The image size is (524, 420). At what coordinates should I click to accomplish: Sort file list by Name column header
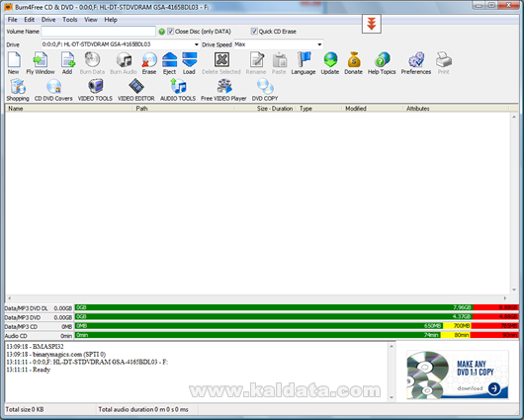68,109
